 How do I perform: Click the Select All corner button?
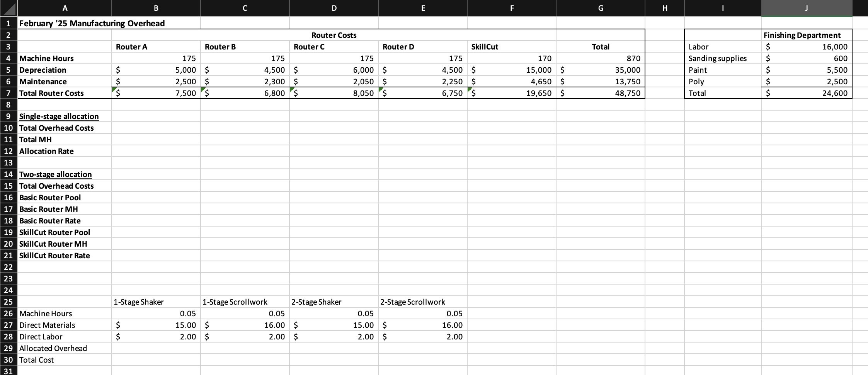pyautogui.click(x=9, y=8)
